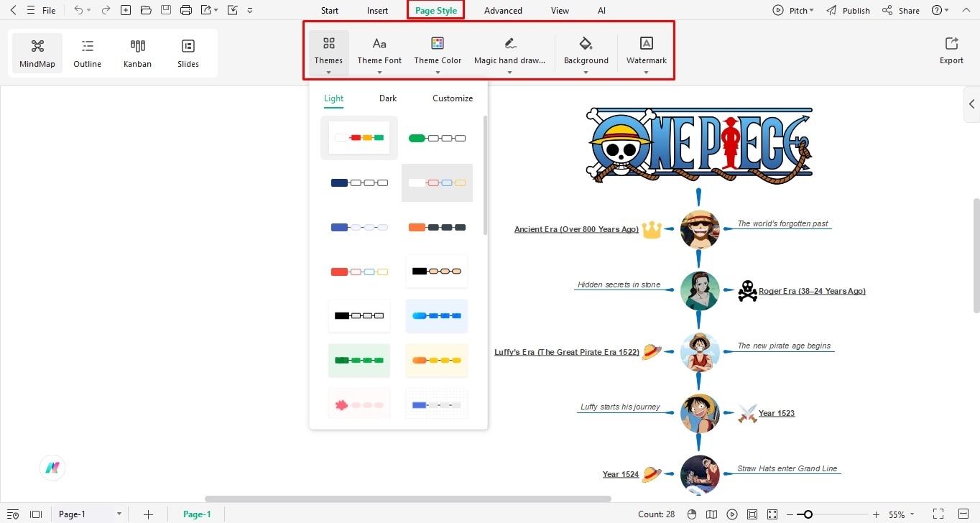Open the Theme Font dropdown
The image size is (980, 523).
[379, 53]
